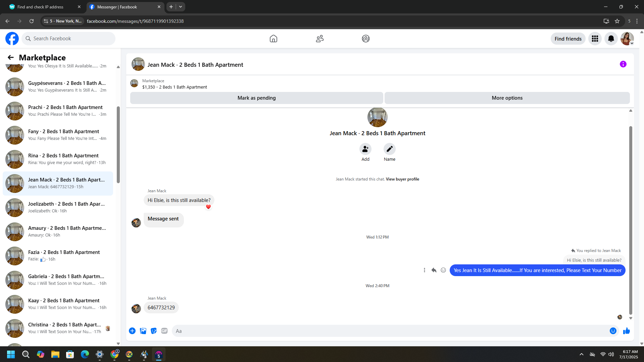Open the Guypèseverans conversation
The image size is (644, 362).
click(x=58, y=87)
